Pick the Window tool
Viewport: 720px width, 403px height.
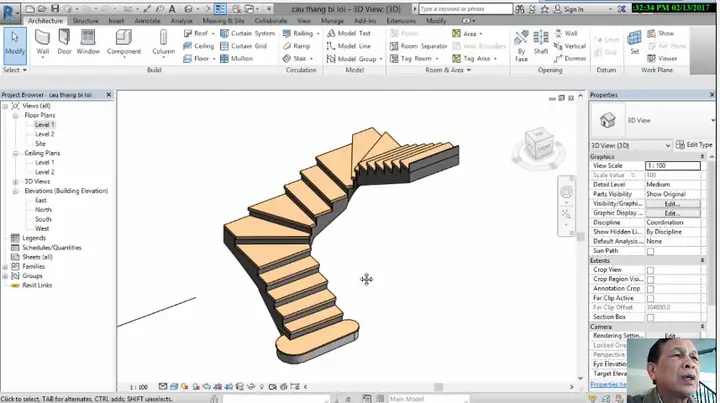click(x=88, y=42)
